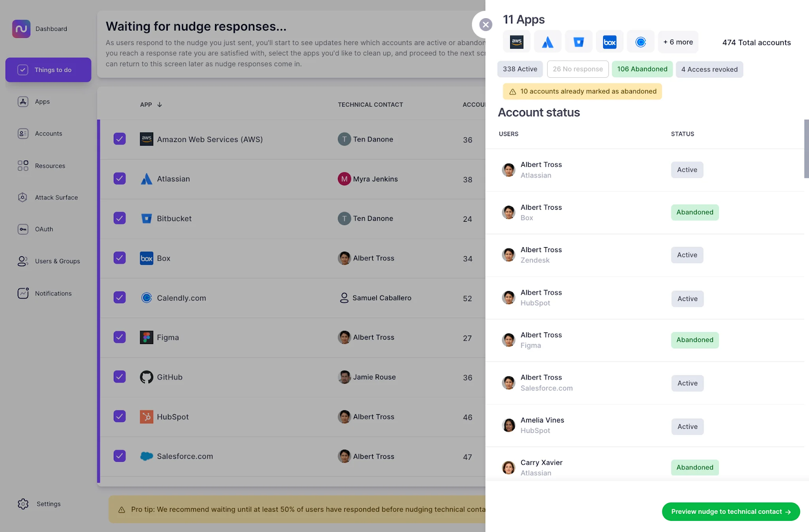This screenshot has width=809, height=532.
Task: Select the Box app icon filter
Action: [609, 42]
